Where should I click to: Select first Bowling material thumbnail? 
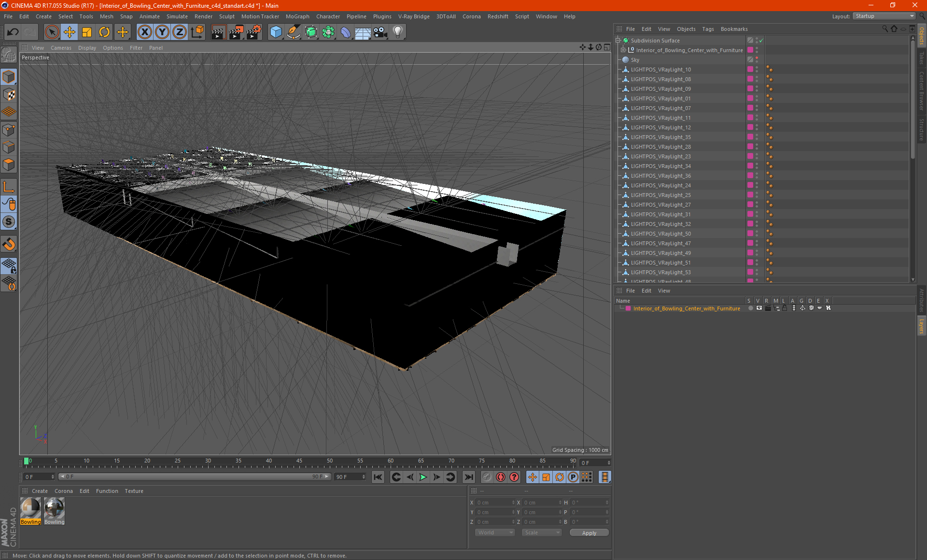(30, 511)
